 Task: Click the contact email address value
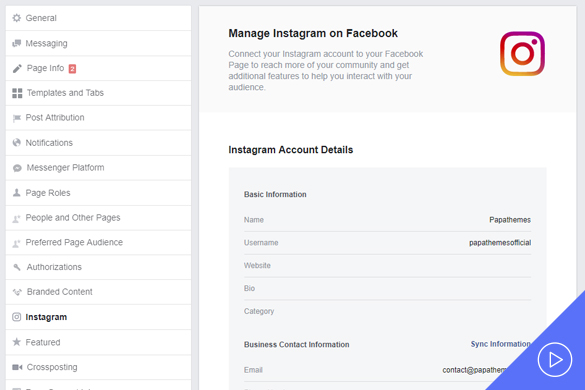click(475, 370)
